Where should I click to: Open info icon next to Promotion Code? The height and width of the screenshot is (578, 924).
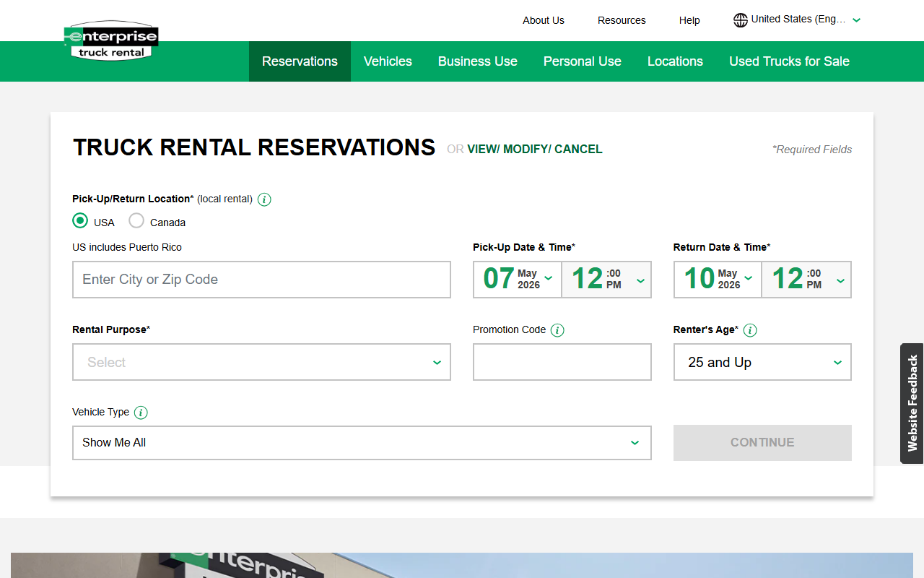click(x=557, y=330)
